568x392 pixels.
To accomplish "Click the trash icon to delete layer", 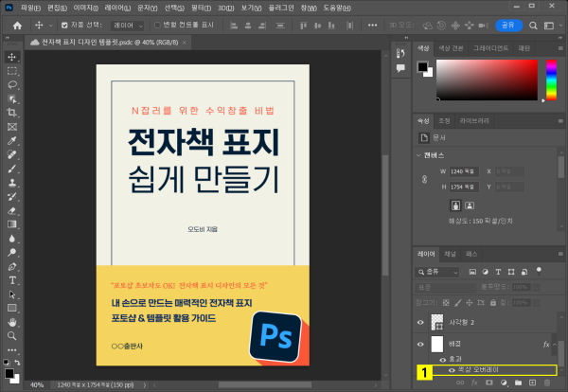I will coord(545,383).
